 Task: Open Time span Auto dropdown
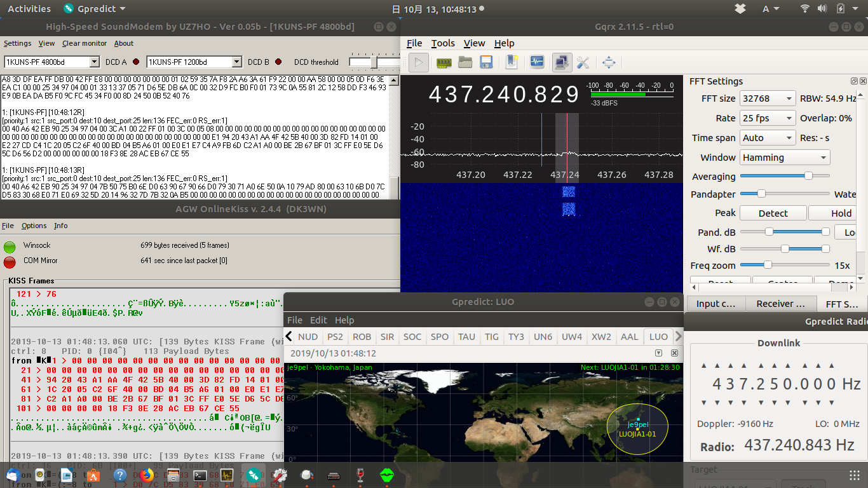[x=768, y=138]
